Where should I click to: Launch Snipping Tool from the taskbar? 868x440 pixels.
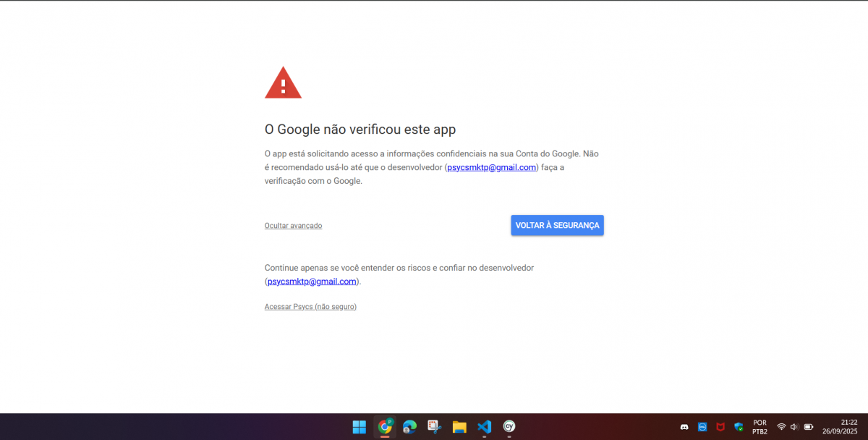click(x=434, y=427)
